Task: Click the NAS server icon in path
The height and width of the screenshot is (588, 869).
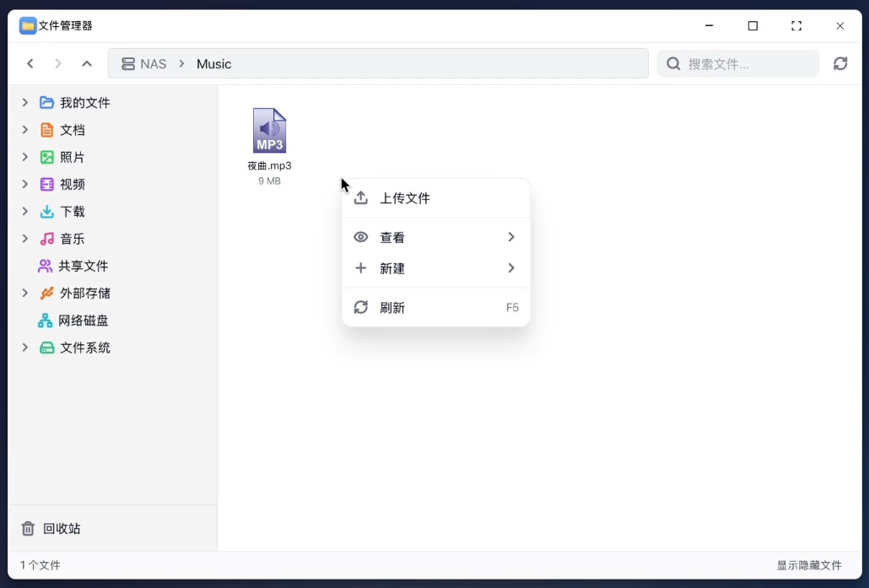Action: pos(128,64)
